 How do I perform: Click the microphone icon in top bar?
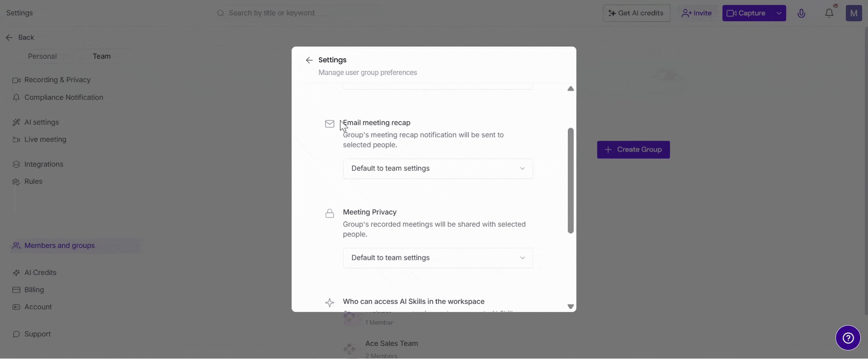pyautogui.click(x=801, y=13)
